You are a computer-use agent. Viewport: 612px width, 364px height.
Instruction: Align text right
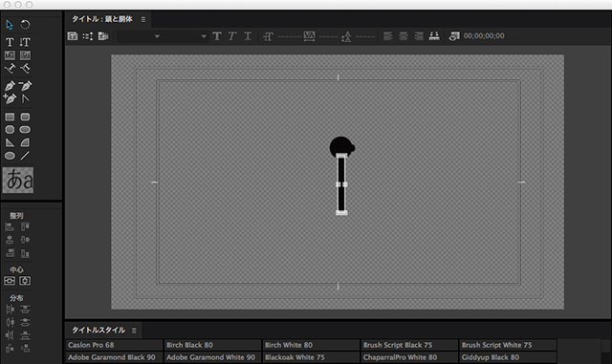[419, 36]
